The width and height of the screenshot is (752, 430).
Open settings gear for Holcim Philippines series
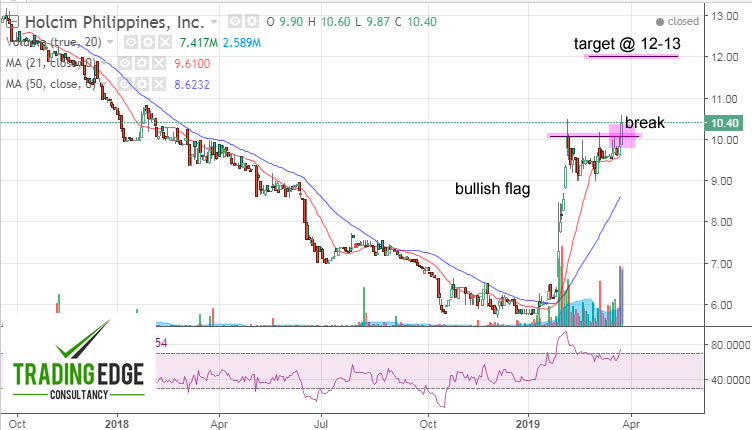click(252, 22)
